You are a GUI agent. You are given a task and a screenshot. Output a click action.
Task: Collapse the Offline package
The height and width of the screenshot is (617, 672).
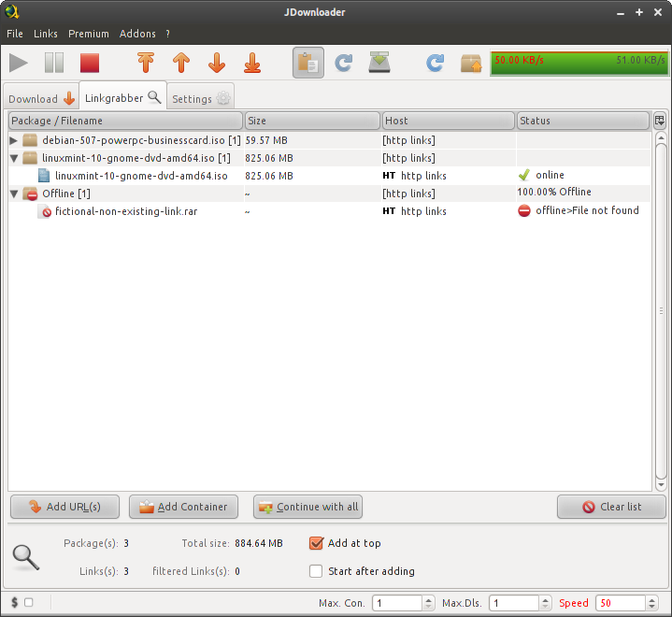tap(14, 194)
